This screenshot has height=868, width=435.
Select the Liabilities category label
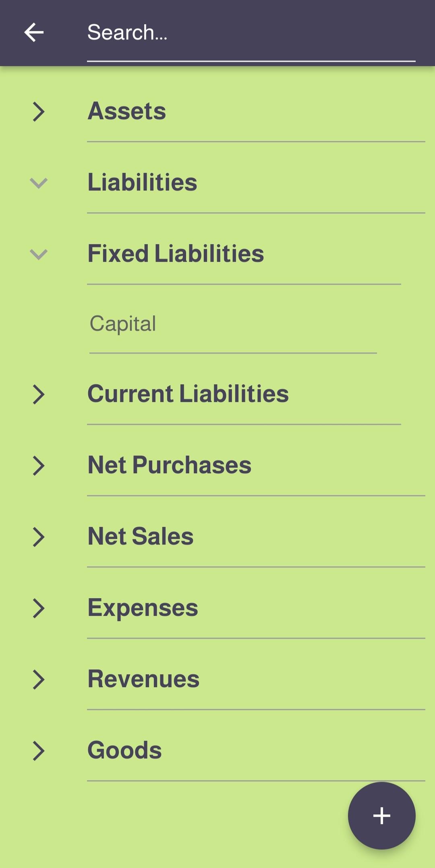tap(142, 182)
